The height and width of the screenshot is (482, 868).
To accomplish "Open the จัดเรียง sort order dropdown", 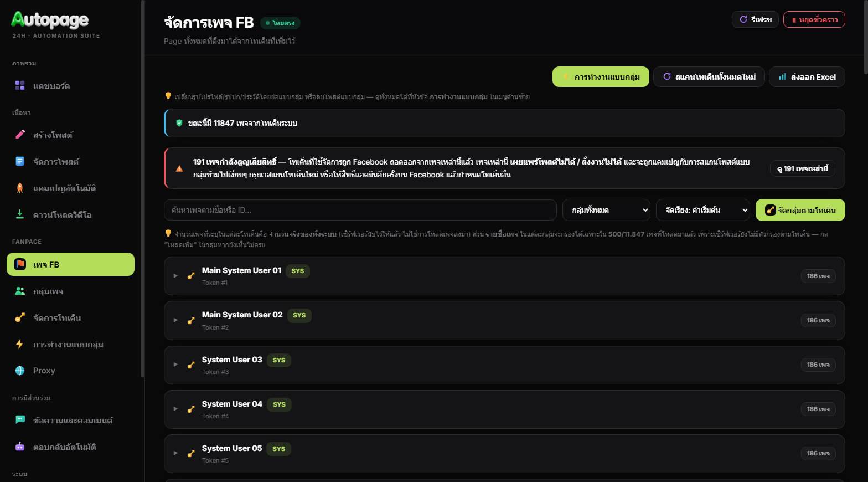I will point(702,210).
